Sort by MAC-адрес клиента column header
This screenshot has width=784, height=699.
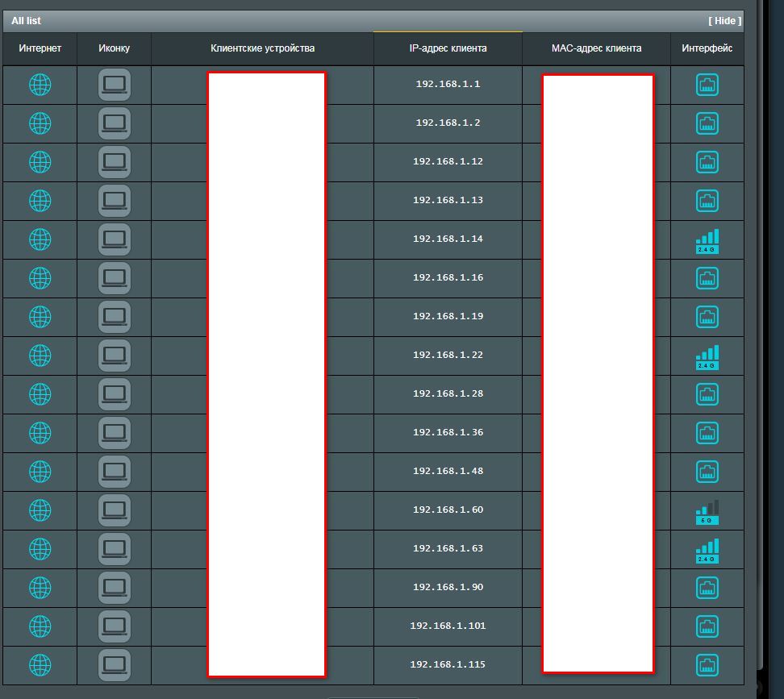[x=596, y=48]
